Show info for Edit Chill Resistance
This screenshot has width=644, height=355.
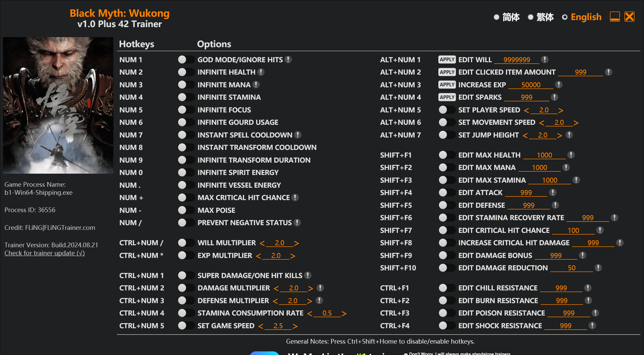(x=588, y=288)
